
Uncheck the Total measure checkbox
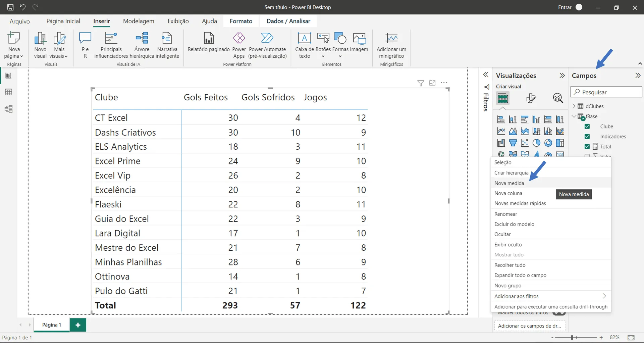click(587, 147)
